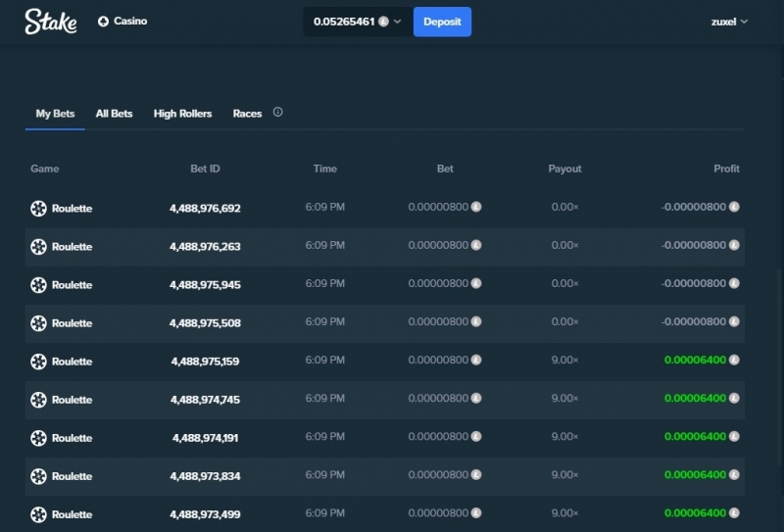Click the Deposit button
Image resolution: width=784 pixels, height=532 pixels.
pos(442,22)
